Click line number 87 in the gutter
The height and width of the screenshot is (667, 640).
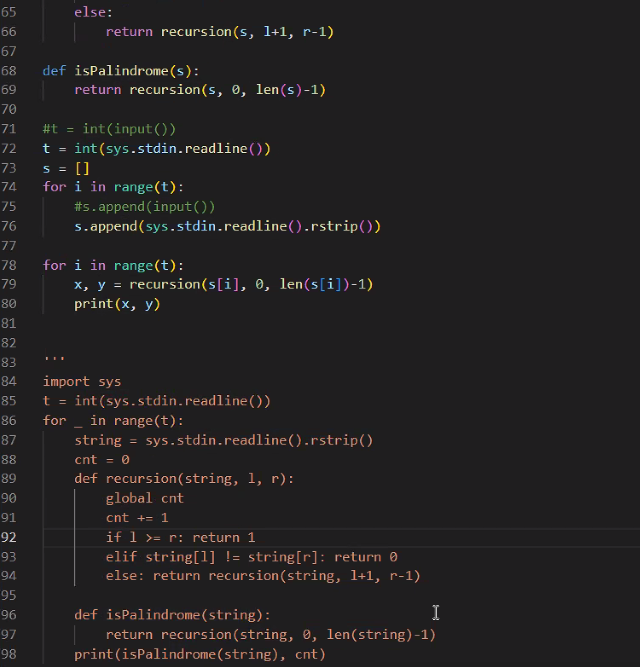[9, 440]
